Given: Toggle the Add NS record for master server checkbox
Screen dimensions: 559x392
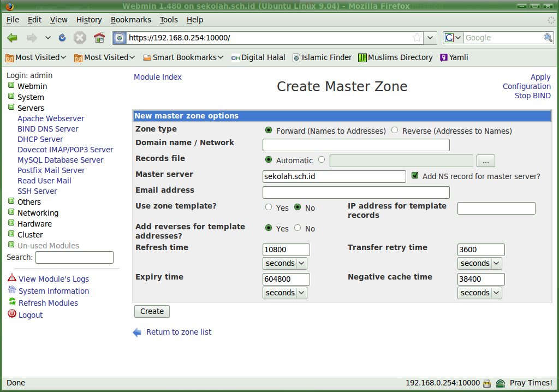Looking at the screenshot, I should pyautogui.click(x=415, y=176).
